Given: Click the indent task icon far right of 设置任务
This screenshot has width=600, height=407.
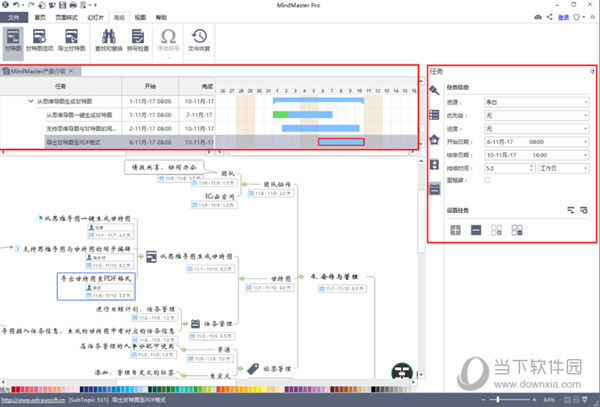Looking at the screenshot, I should click(x=584, y=210).
